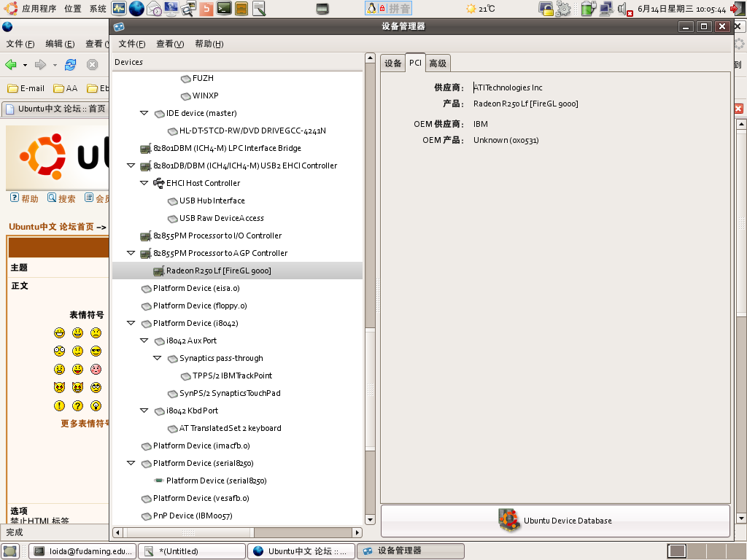Click the weather applet showing 21°C
The width and height of the screenshot is (747, 560).
point(481,9)
